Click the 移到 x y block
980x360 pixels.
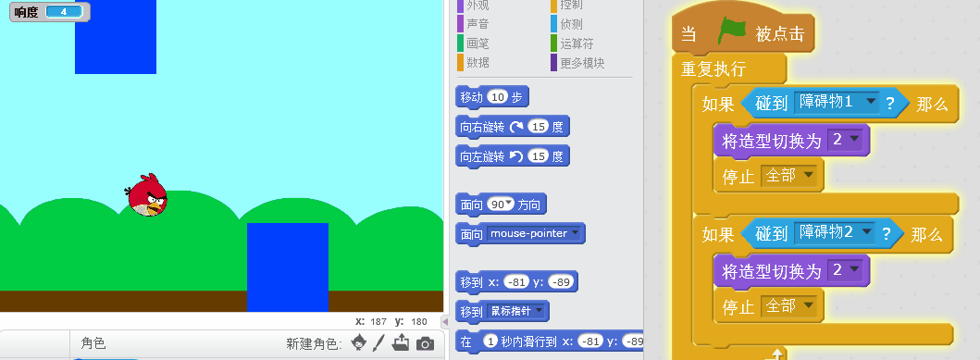[517, 282]
